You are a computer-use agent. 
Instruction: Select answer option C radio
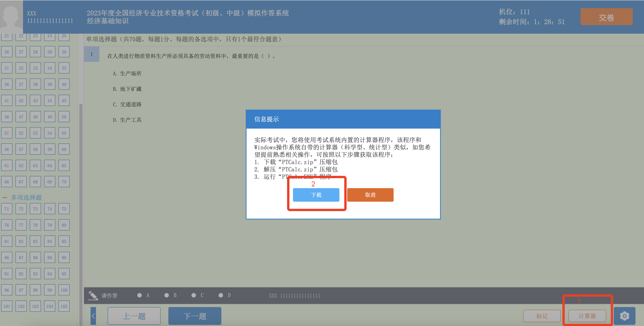point(194,295)
